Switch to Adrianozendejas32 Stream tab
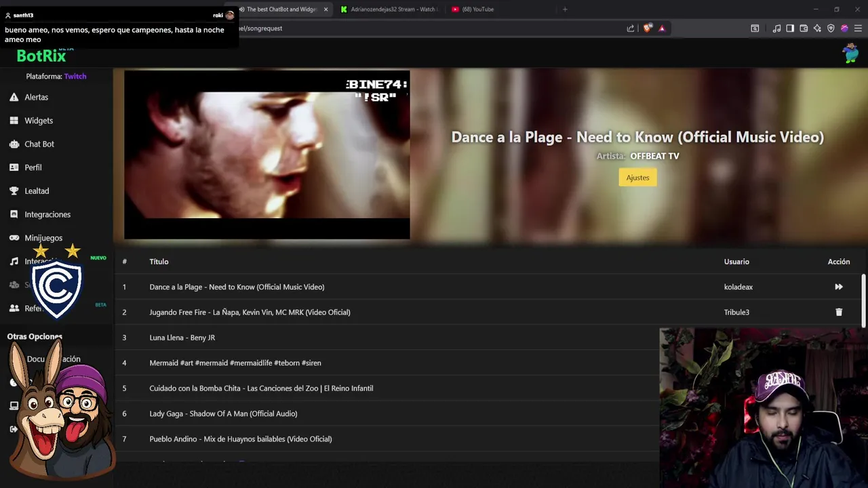Screen dimensions: 868x488 [389, 9]
